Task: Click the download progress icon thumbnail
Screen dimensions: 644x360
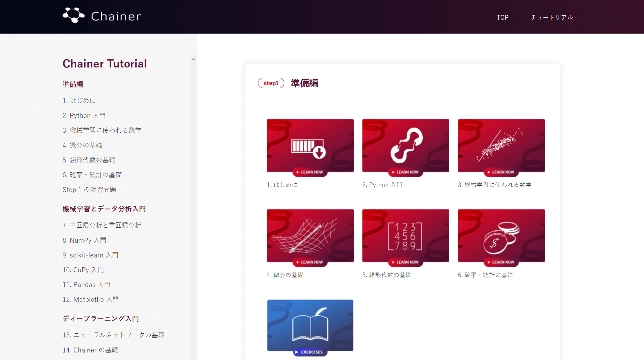Action: tap(310, 146)
